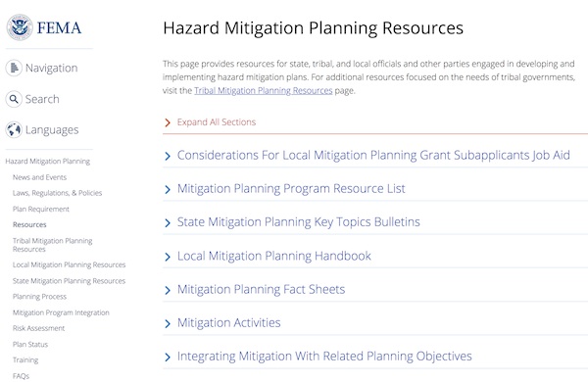Viewport: 588px width, 382px height.
Task: Click the Hazard Mitigation Planning Resources title
Action: tap(314, 28)
